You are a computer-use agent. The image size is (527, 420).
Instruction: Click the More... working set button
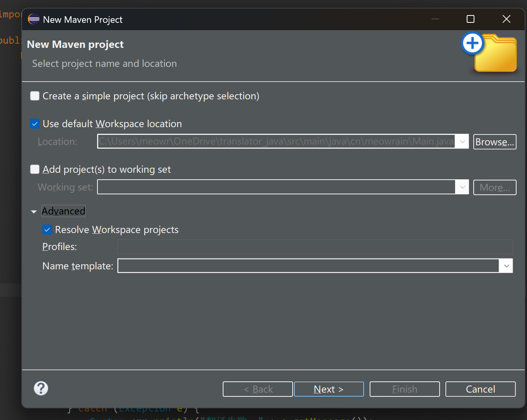(x=495, y=187)
